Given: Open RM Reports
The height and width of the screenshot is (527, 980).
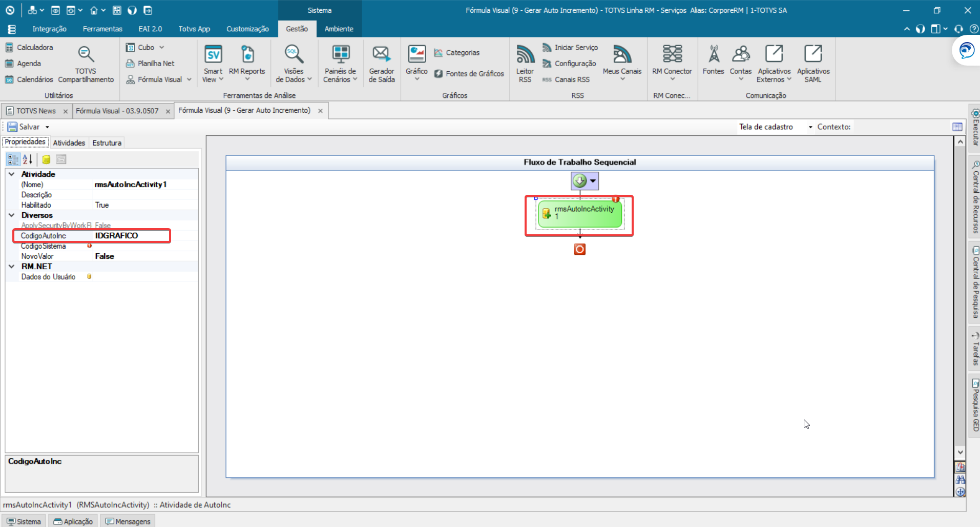Looking at the screenshot, I should 247,64.
